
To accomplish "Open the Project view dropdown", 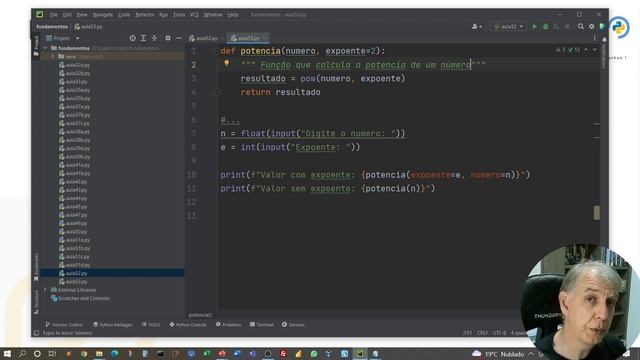I will pos(62,38).
